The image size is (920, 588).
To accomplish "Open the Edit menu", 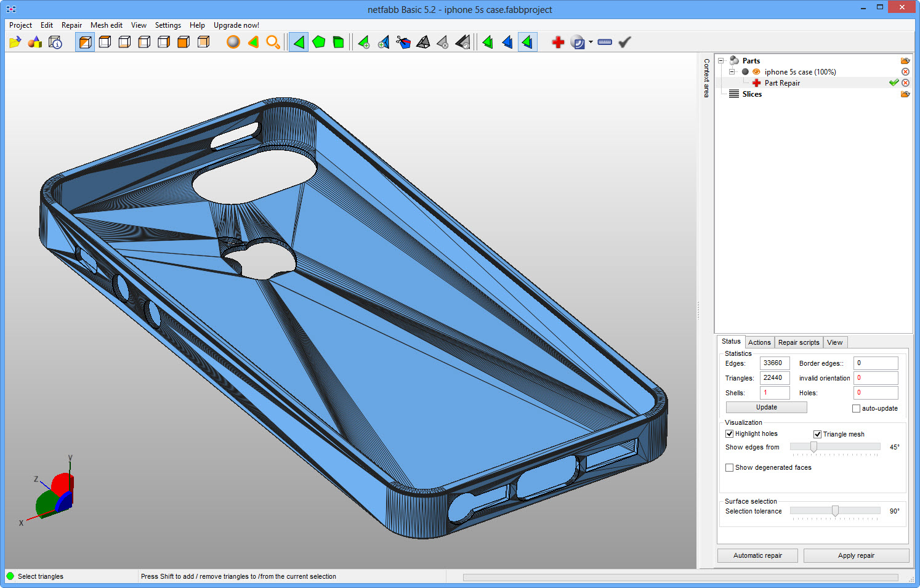I will 47,25.
